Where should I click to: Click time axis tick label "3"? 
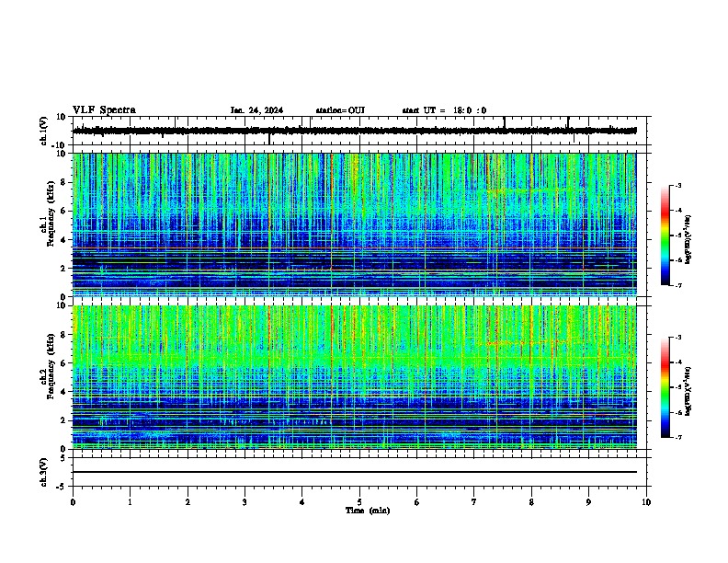click(245, 502)
